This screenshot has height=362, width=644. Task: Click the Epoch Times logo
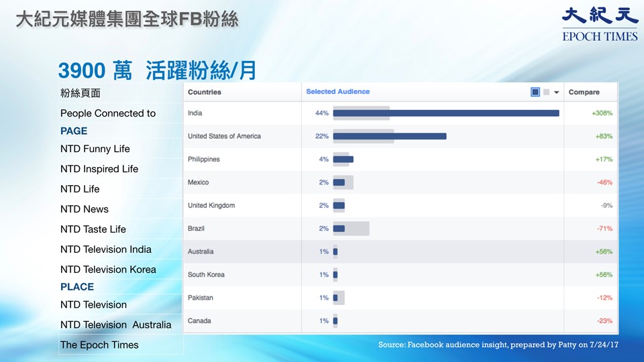(x=600, y=24)
